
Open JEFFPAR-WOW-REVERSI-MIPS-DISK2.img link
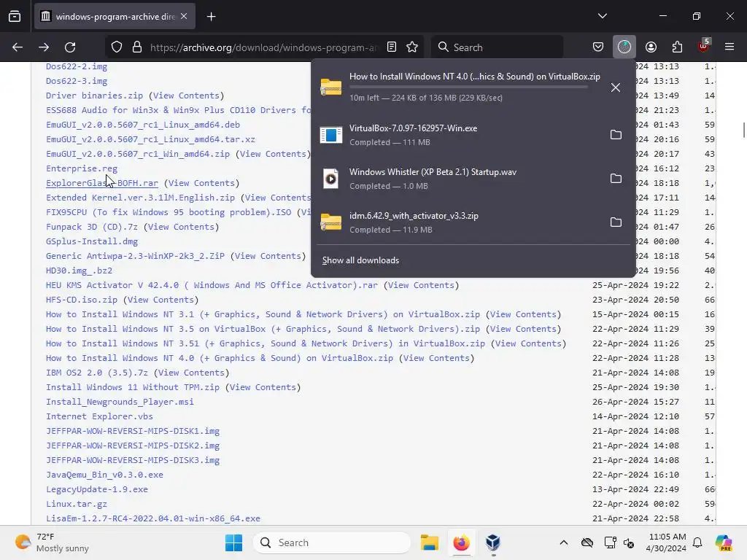coord(133,446)
